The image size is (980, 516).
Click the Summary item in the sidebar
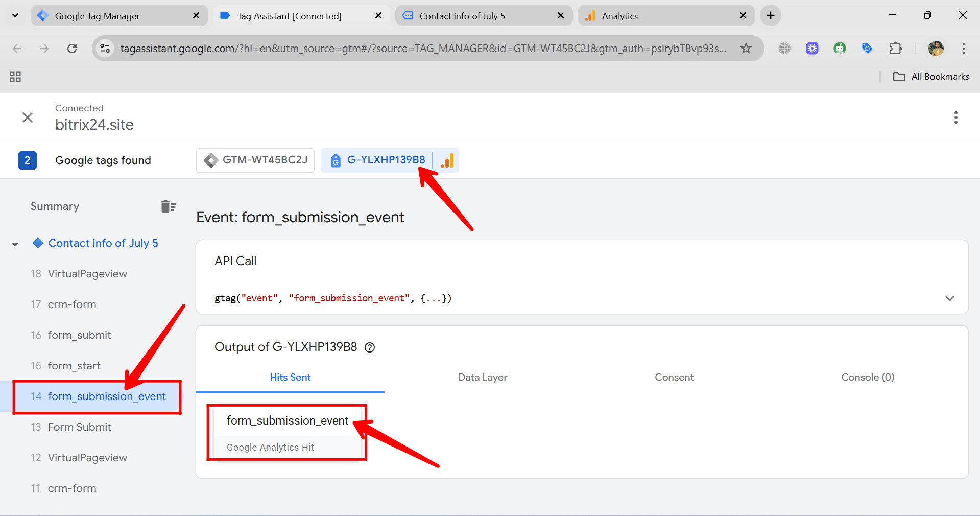pyautogui.click(x=55, y=206)
